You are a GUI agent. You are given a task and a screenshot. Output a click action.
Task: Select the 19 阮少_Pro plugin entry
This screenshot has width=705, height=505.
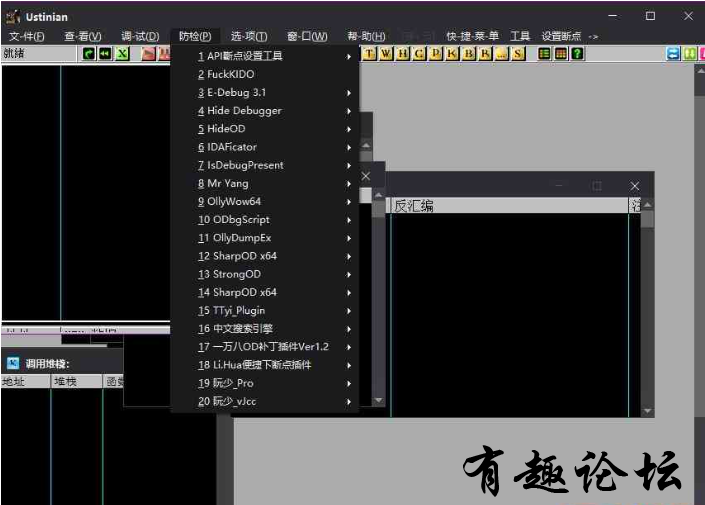(264, 383)
